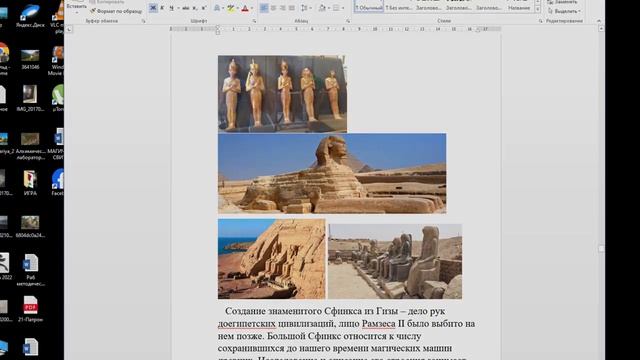Apply red font color

pos(245,8)
